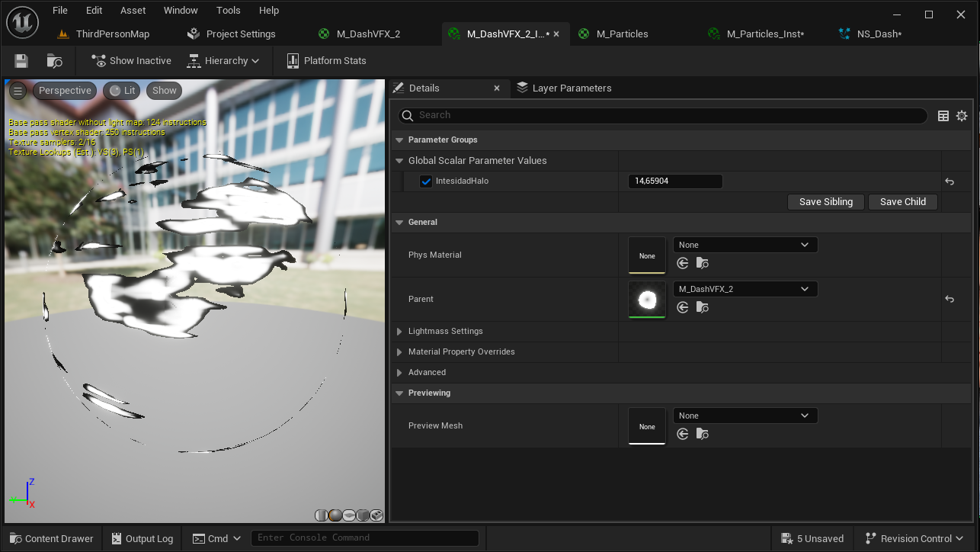980x552 pixels.
Task: Toggle the IntesidadHalo parameter checkbox
Action: tap(426, 181)
